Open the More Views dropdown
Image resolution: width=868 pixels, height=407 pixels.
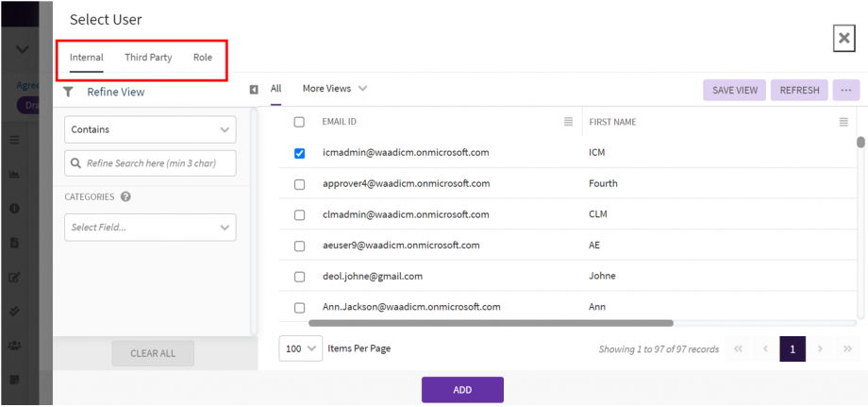point(334,89)
